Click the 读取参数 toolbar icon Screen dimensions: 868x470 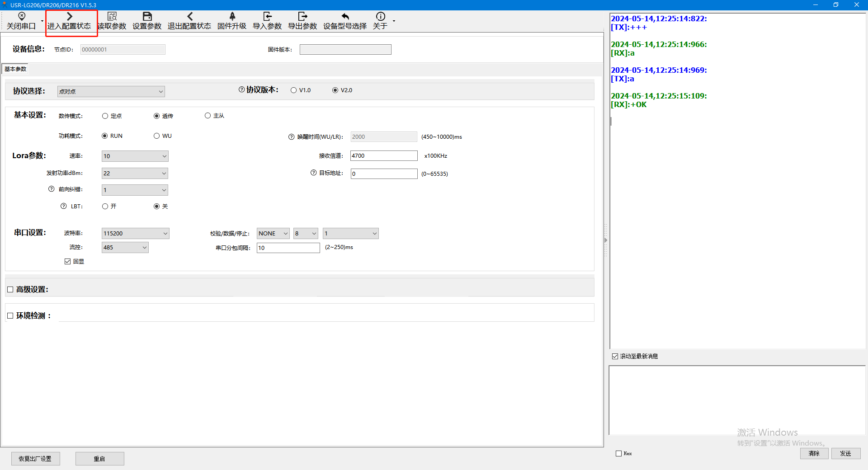pyautogui.click(x=112, y=16)
